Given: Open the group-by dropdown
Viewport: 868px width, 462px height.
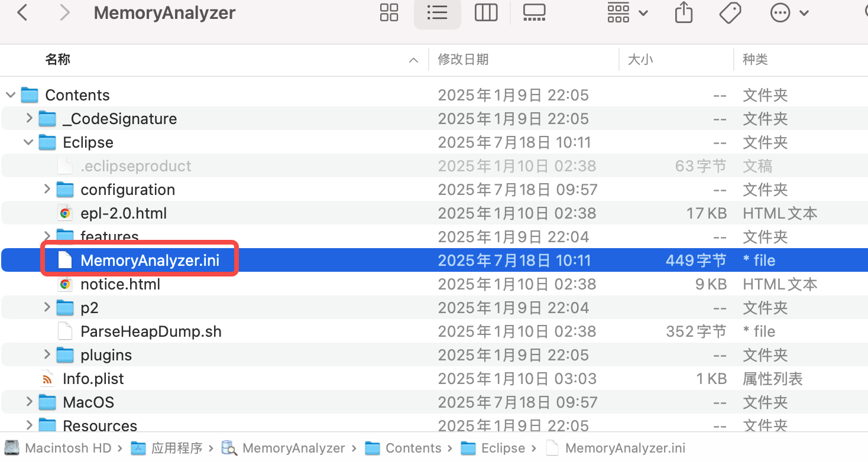Looking at the screenshot, I should coord(627,12).
